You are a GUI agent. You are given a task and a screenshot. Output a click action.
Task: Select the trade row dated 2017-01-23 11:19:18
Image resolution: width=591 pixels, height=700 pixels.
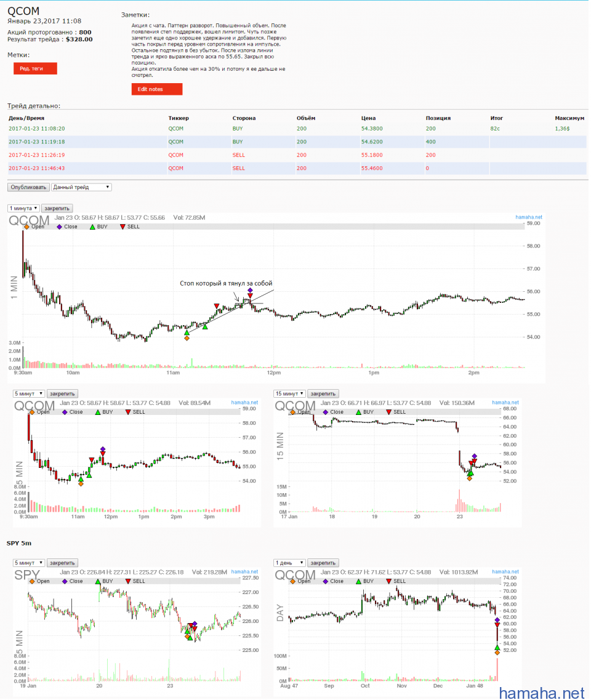(x=297, y=142)
